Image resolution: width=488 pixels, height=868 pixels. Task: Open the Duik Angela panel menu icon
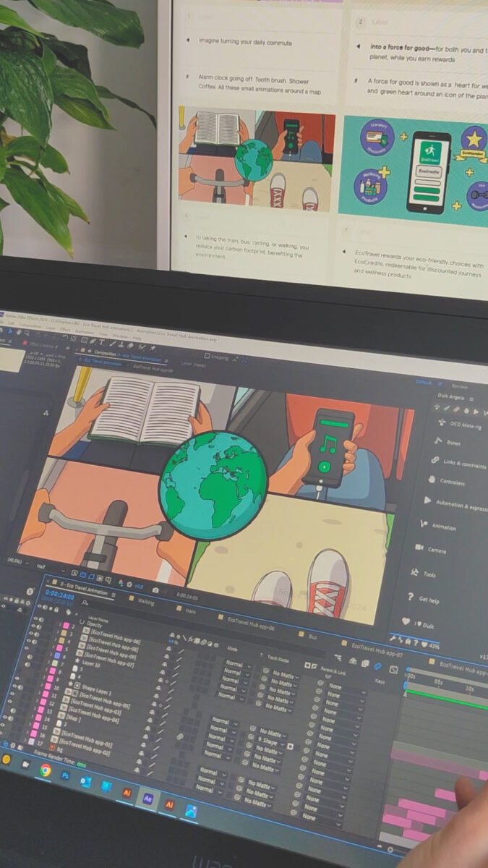coord(471,399)
